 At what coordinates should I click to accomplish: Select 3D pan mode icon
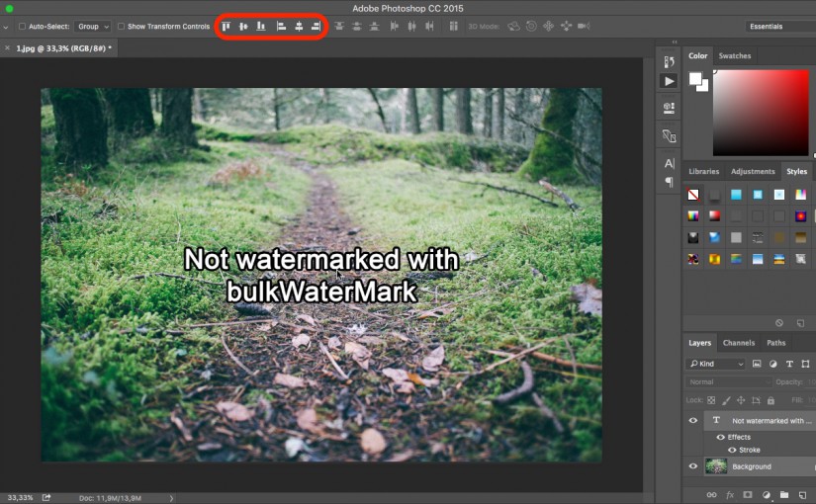click(549, 26)
